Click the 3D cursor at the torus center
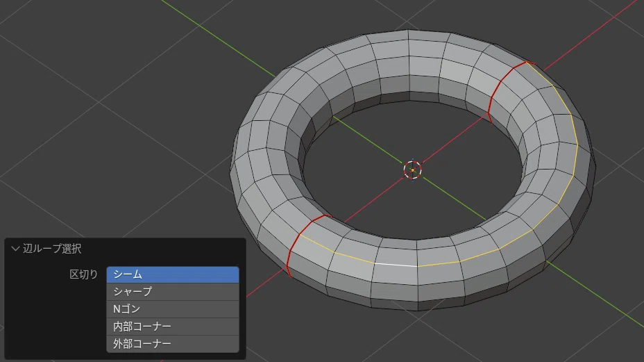 pos(412,170)
